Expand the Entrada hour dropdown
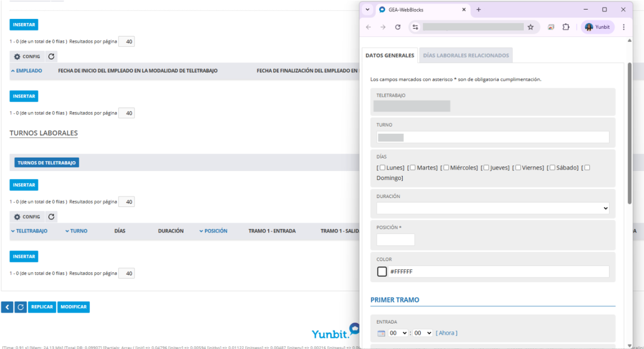This screenshot has width=644, height=349. coord(398,333)
